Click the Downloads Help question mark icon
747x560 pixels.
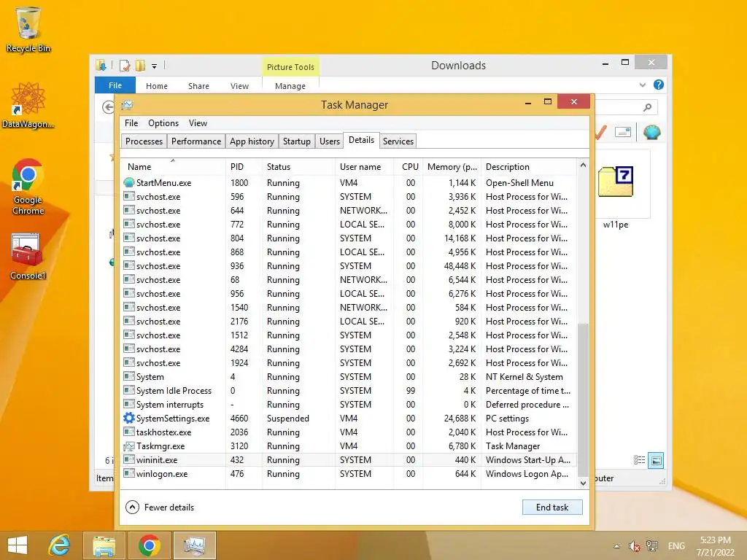point(659,85)
